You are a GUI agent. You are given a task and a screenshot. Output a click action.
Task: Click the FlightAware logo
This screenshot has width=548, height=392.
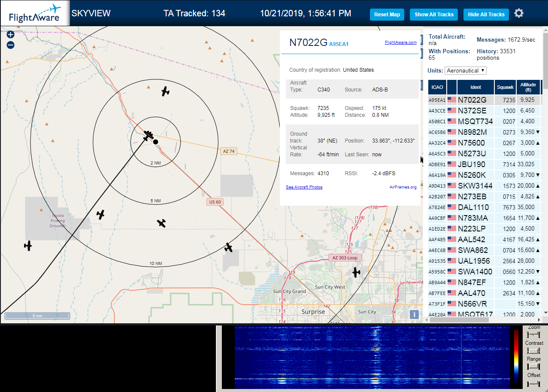35,13
